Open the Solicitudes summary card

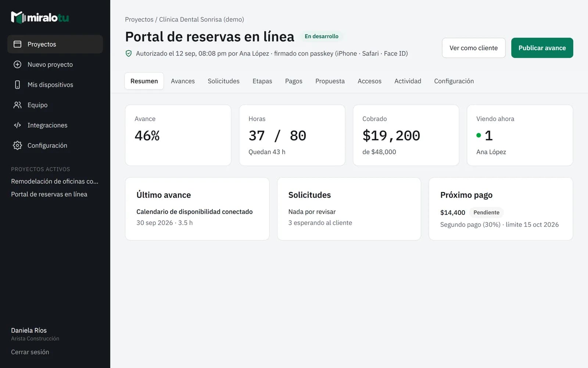[349, 209]
